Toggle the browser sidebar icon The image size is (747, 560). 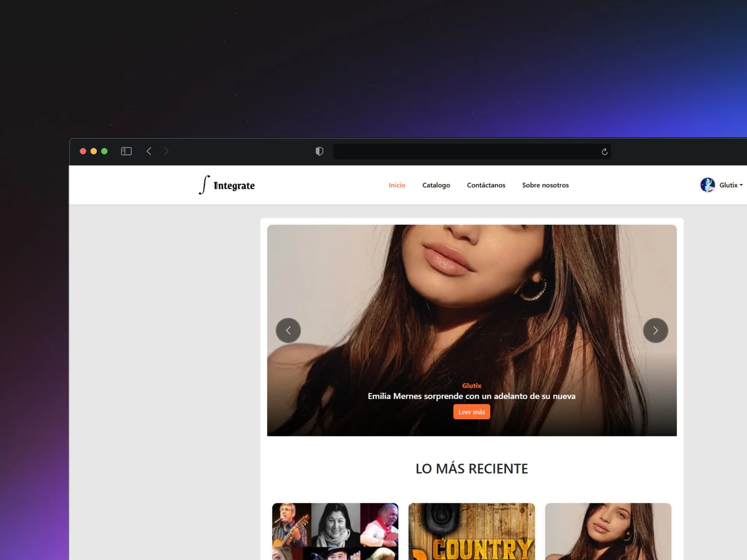coord(126,151)
